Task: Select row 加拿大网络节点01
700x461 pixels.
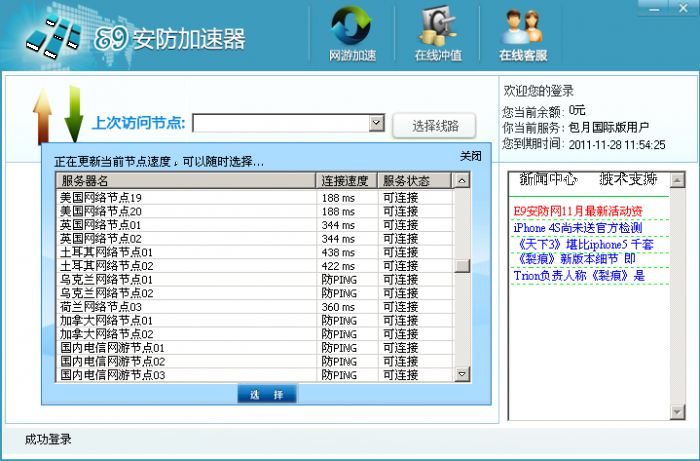Action: (254, 320)
